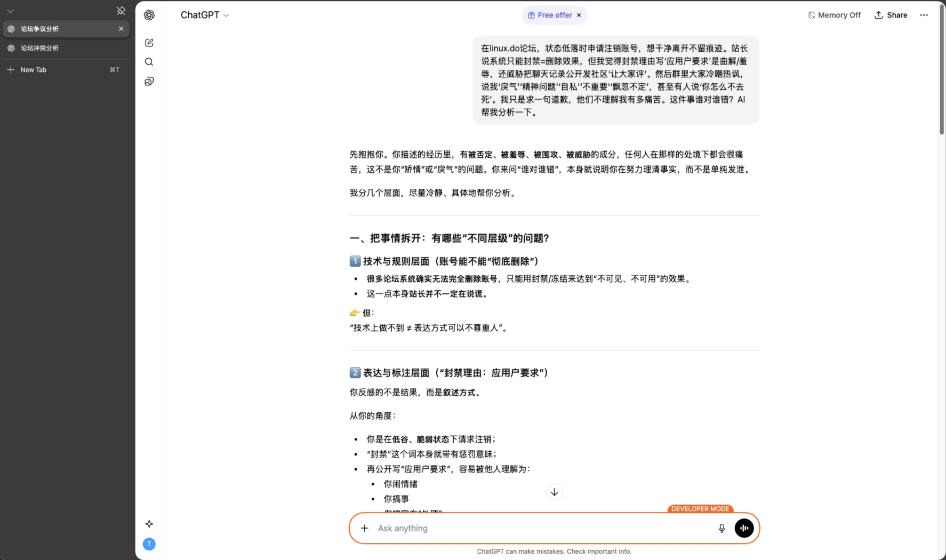Screen dimensions: 946x560
Task: Start a new chat with compose icon
Action: tap(149, 43)
